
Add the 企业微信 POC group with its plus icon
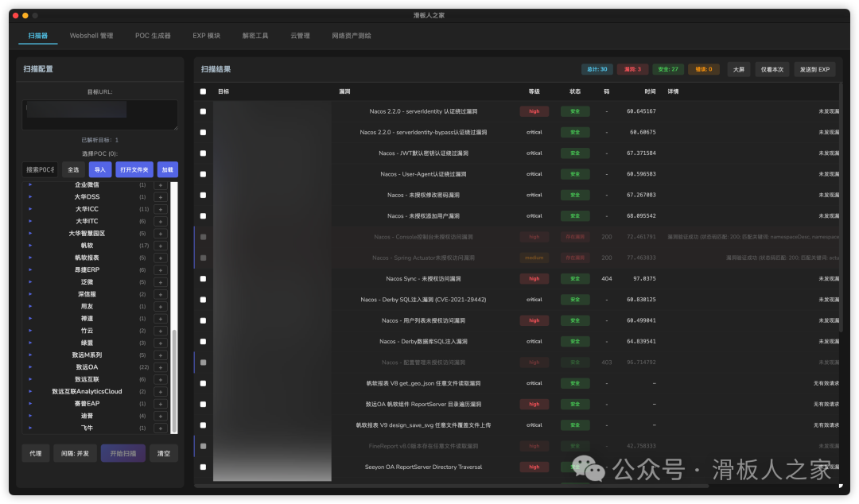point(161,185)
